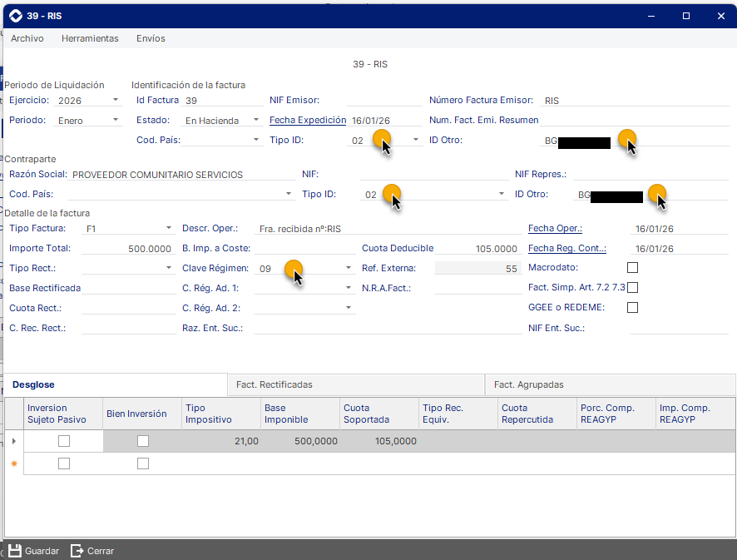
Task: Tick Inversion Sujeto Pasivo in first row
Action: click(64, 441)
